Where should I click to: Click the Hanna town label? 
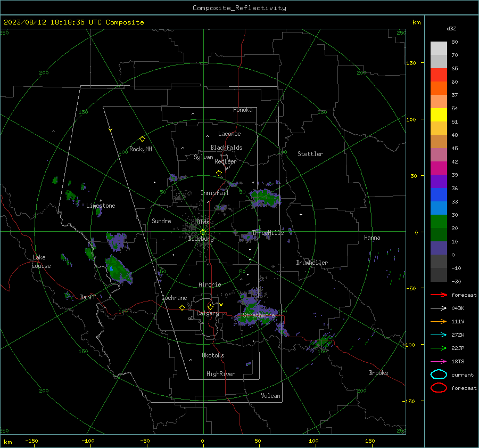coord(372,238)
